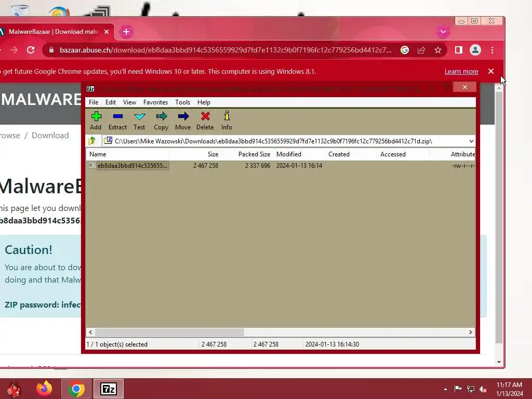Click the Chrome forward arrow
Image resolution: width=532 pixels, height=399 pixels.
point(14,50)
